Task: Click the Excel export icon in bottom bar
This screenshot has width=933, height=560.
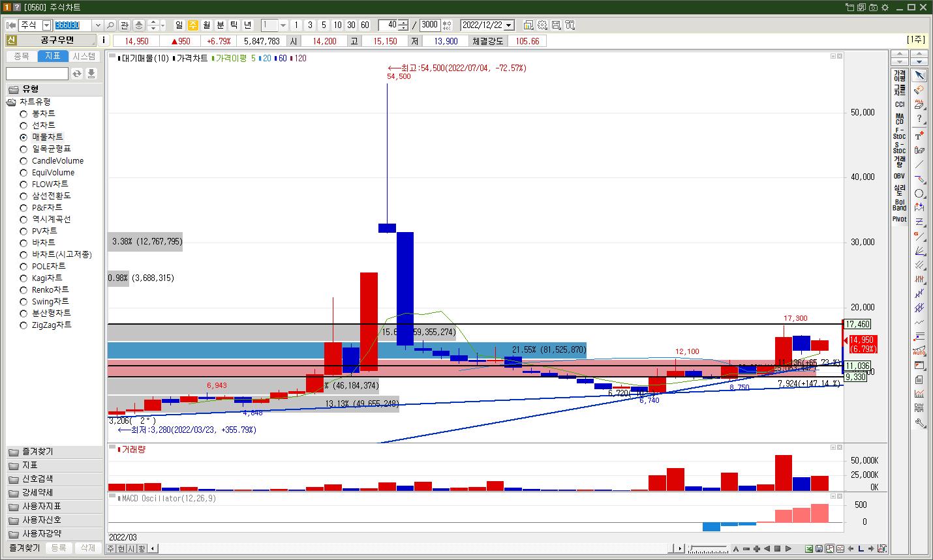Action: [x=809, y=548]
